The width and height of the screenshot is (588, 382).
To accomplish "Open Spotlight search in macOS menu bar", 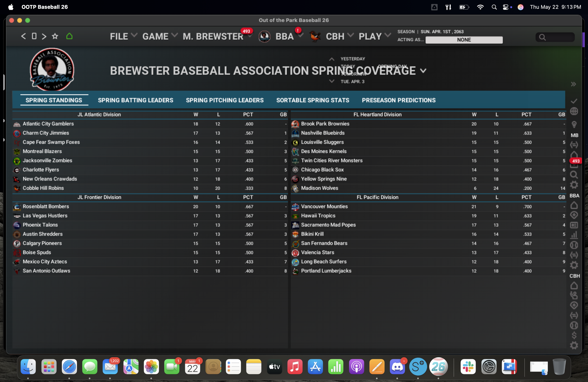I will click(x=494, y=7).
